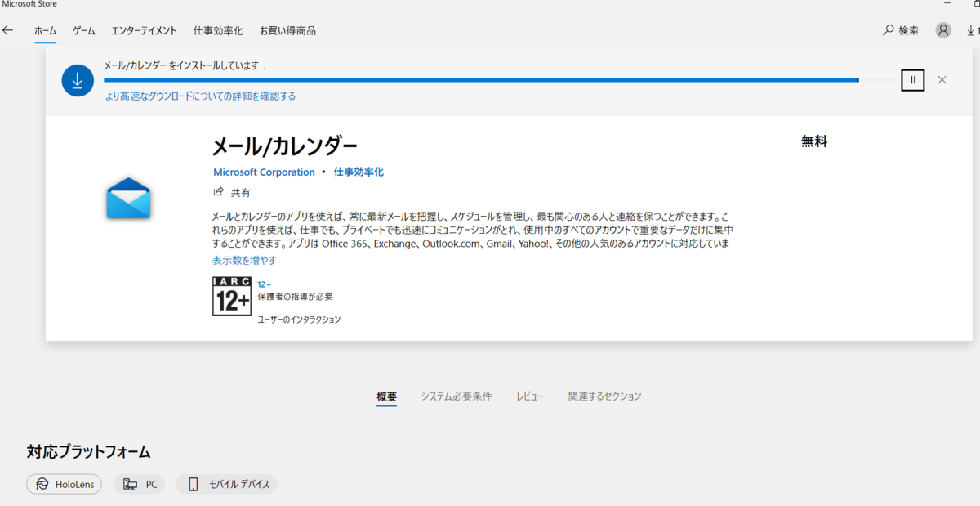Pause the Mail/Calendar installation
The image size is (980, 506).
(x=913, y=80)
